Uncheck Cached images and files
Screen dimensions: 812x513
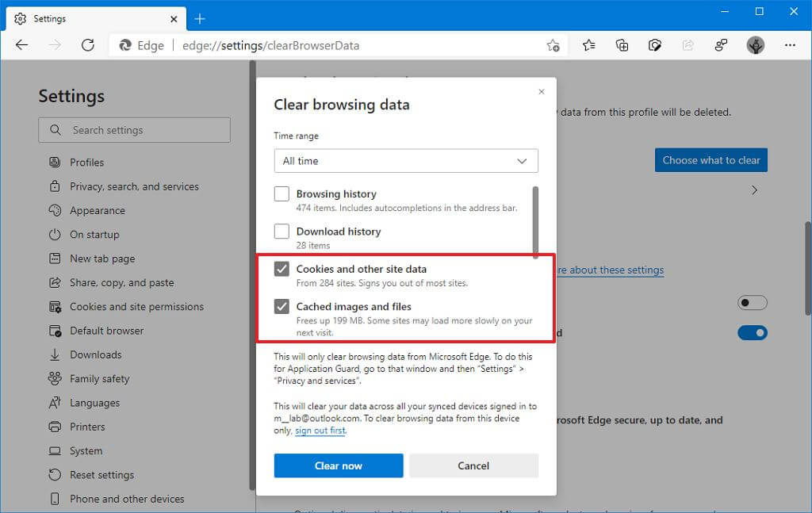click(282, 306)
